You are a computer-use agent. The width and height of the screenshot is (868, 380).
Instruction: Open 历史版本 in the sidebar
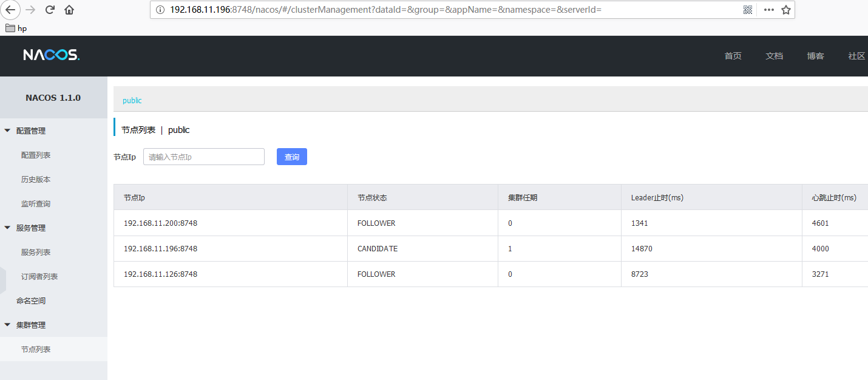[x=36, y=180]
